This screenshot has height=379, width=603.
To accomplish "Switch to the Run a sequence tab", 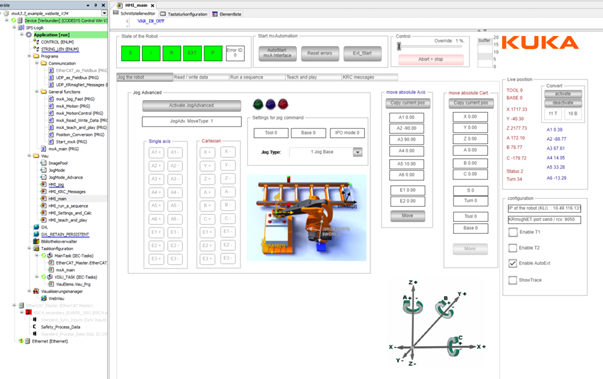I will pos(257,77).
